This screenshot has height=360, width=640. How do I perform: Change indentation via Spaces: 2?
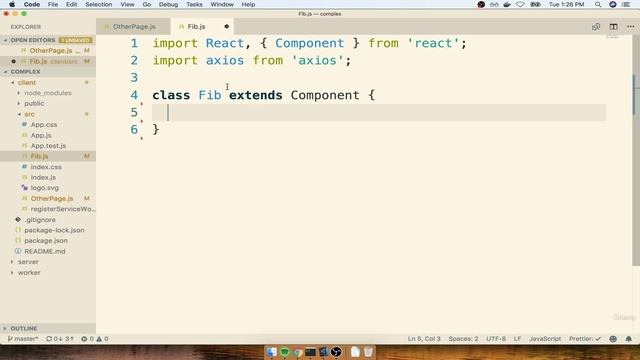click(463, 339)
